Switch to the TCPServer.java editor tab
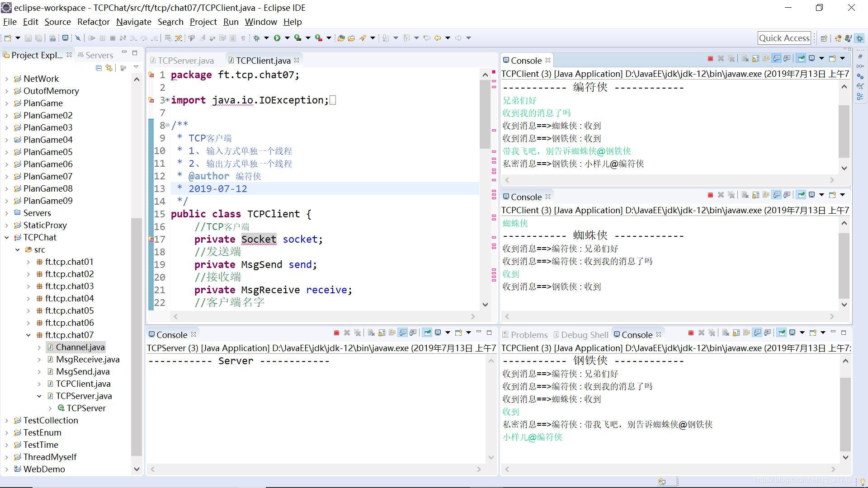The image size is (868, 488). point(185,61)
